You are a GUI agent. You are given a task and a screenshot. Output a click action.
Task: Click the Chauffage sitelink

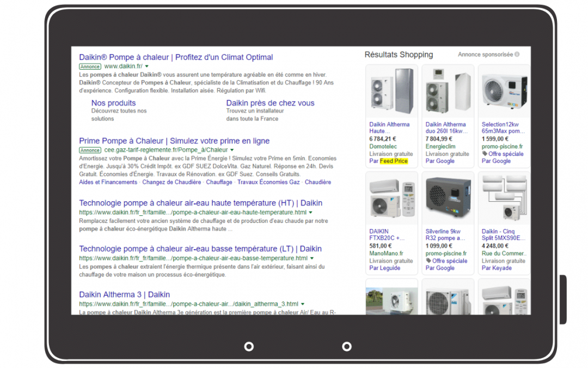click(x=219, y=182)
